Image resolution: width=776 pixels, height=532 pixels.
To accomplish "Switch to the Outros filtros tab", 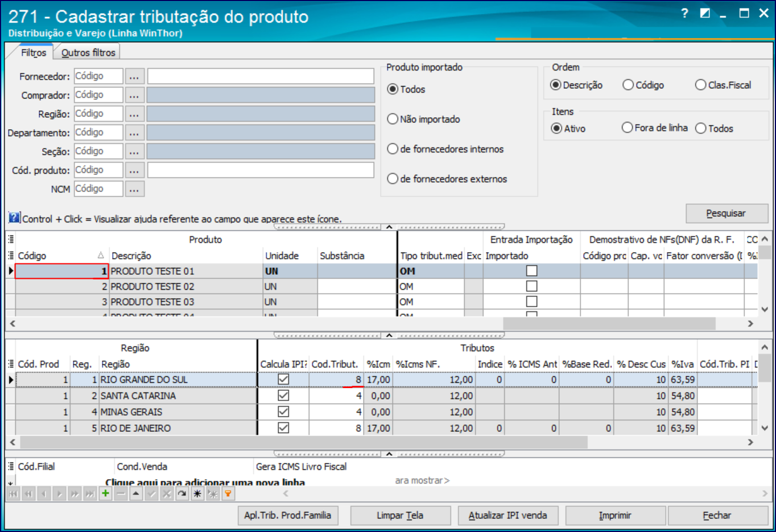I will tap(88, 52).
